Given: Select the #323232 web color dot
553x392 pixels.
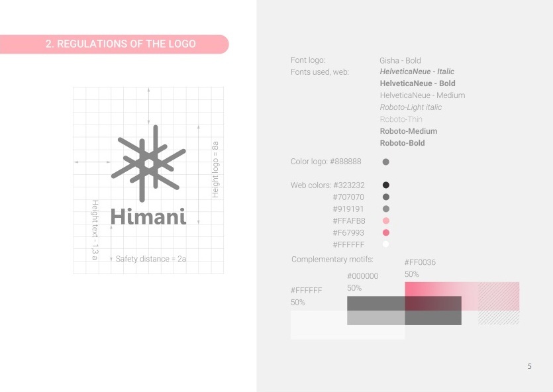Looking at the screenshot, I should pyautogui.click(x=386, y=185).
